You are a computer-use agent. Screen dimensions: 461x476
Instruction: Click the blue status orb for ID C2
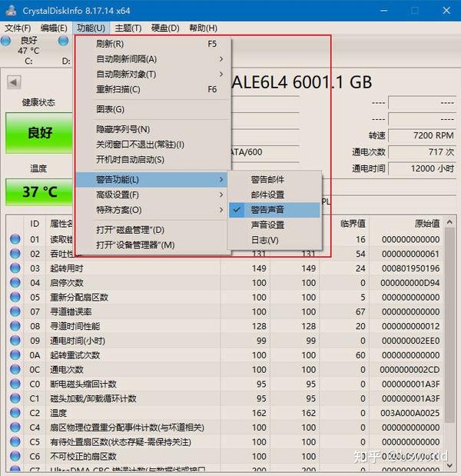pos(15,413)
